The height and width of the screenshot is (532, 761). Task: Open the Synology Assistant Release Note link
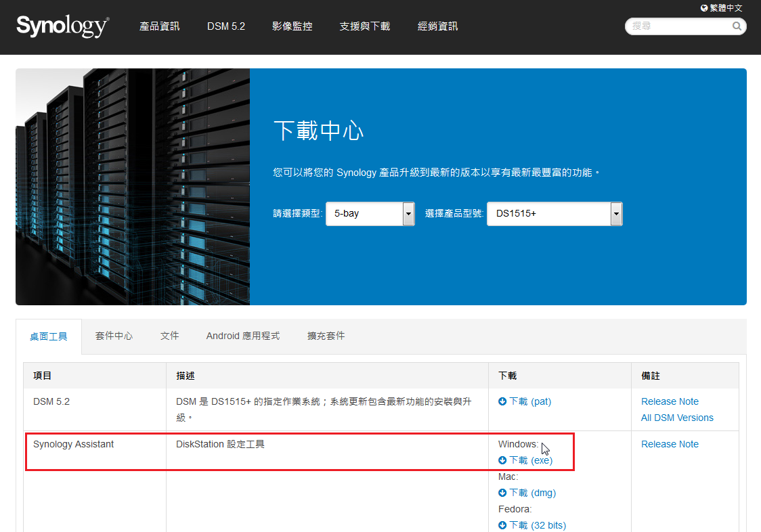tap(670, 444)
